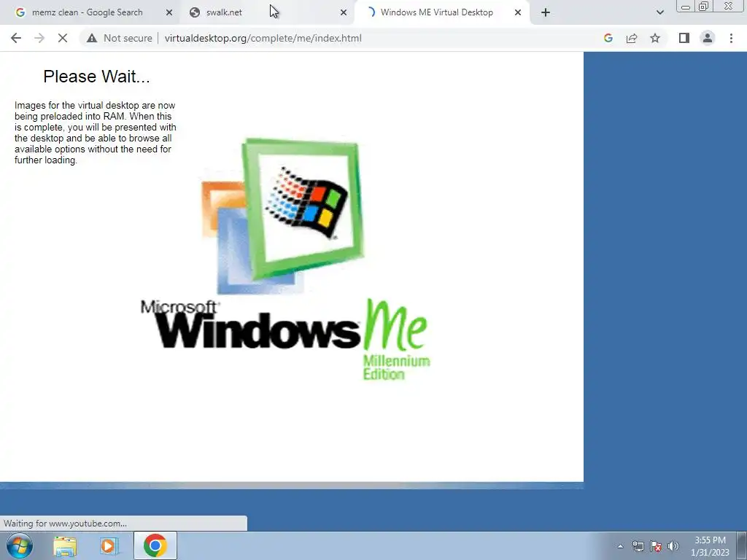Viewport: 747px width, 560px height.
Task: Close the Windows ME Virtual Desktop tab
Action: pyautogui.click(x=518, y=12)
